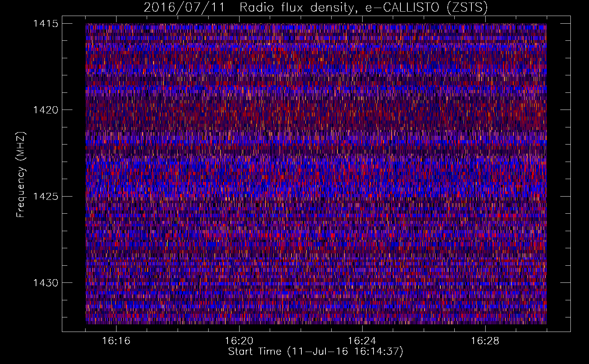589x364 pixels.
Task: Select the 1425 frequency tick label
Action: (46, 197)
